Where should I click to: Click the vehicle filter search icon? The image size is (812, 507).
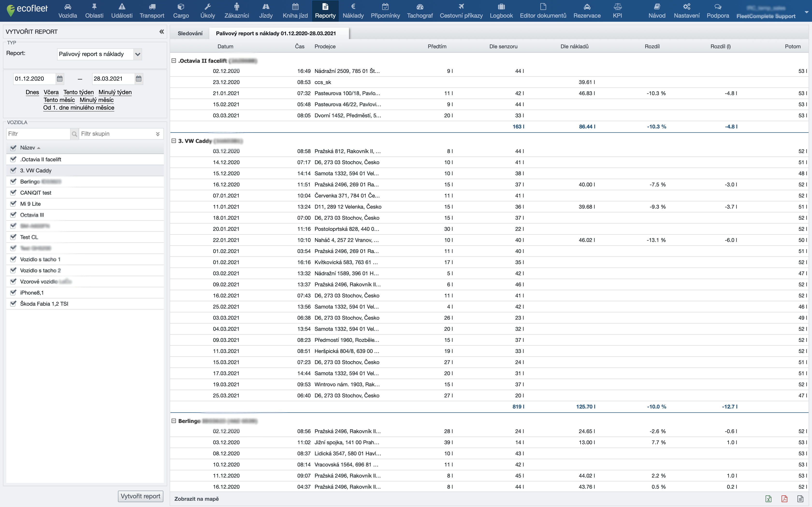pyautogui.click(x=74, y=134)
